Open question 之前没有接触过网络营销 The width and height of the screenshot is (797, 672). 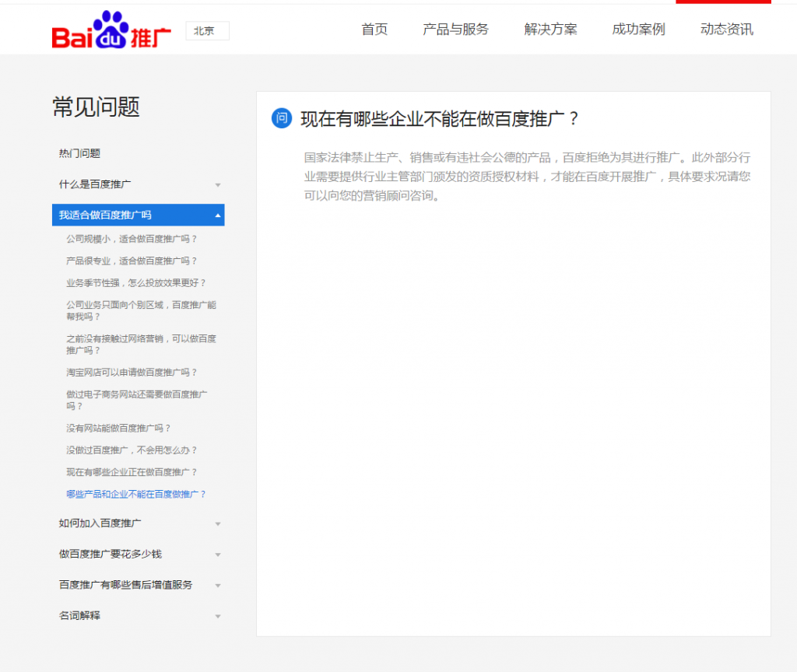142,345
